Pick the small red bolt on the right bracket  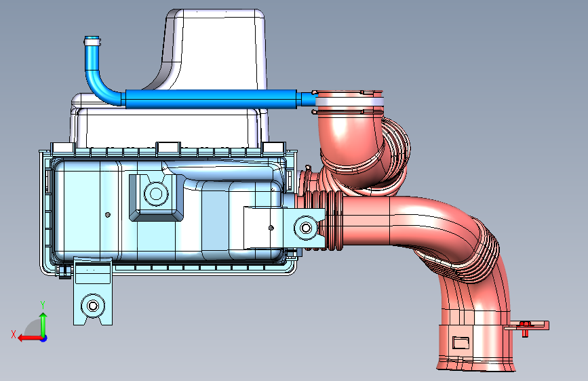pos(525,327)
